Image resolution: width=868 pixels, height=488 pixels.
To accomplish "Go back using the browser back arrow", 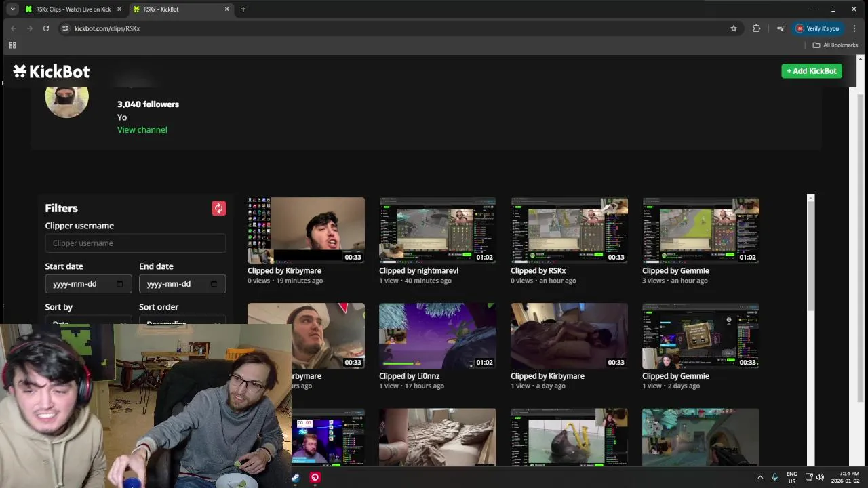I will pos(14,28).
